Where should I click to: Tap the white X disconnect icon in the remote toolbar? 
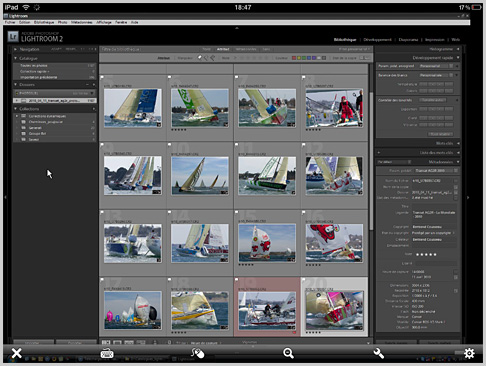(x=16, y=353)
